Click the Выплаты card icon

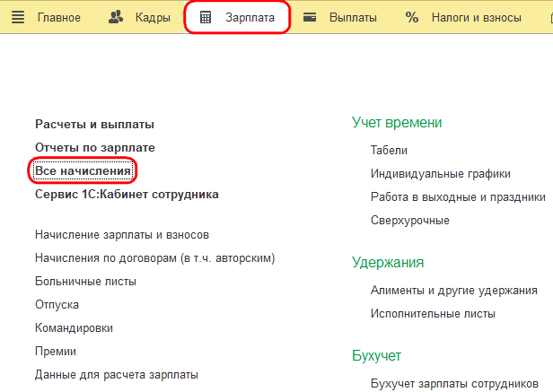pos(310,17)
